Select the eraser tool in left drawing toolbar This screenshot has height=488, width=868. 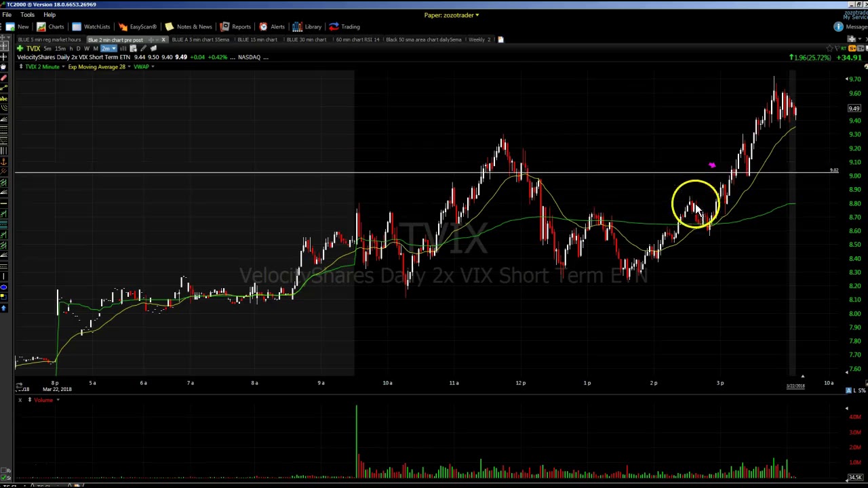click(4, 77)
